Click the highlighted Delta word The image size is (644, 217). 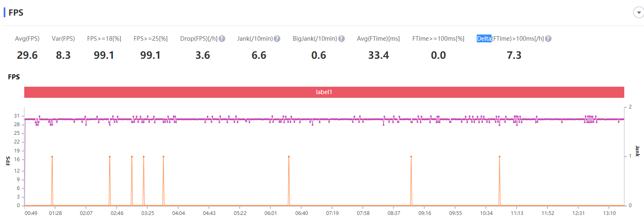(484, 39)
